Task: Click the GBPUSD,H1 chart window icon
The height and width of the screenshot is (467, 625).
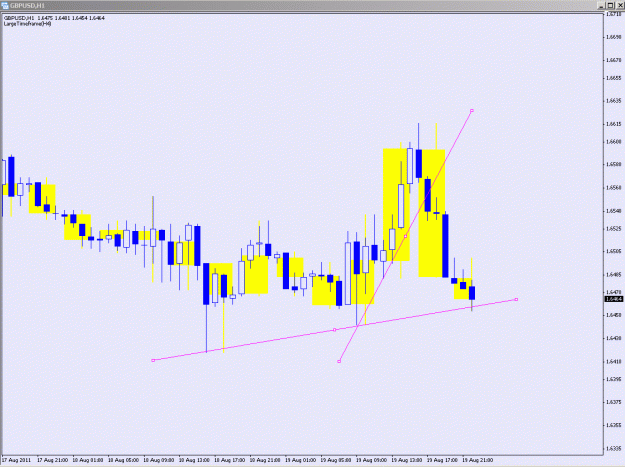Action: pos(5,6)
